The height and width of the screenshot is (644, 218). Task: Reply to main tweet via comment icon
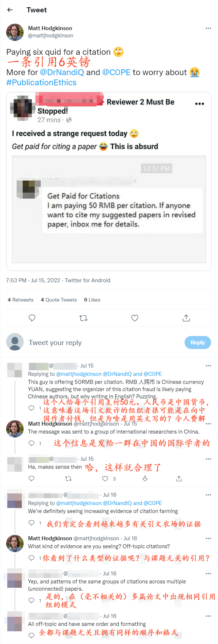[32, 318]
